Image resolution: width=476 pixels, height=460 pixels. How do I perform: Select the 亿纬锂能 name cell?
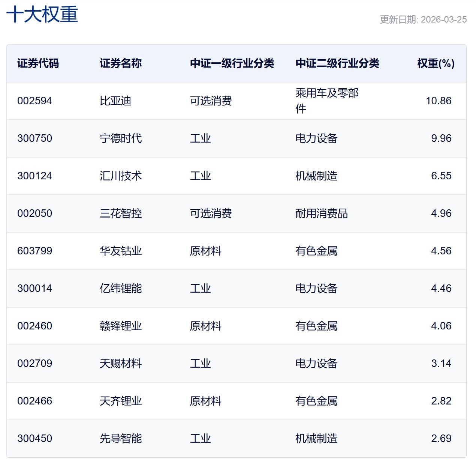(x=121, y=289)
